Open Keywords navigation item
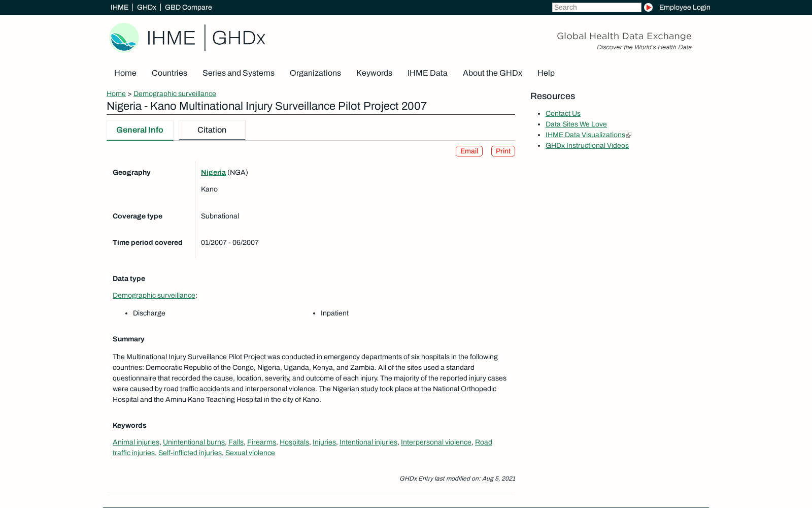This screenshot has width=812, height=508. pos(374,73)
